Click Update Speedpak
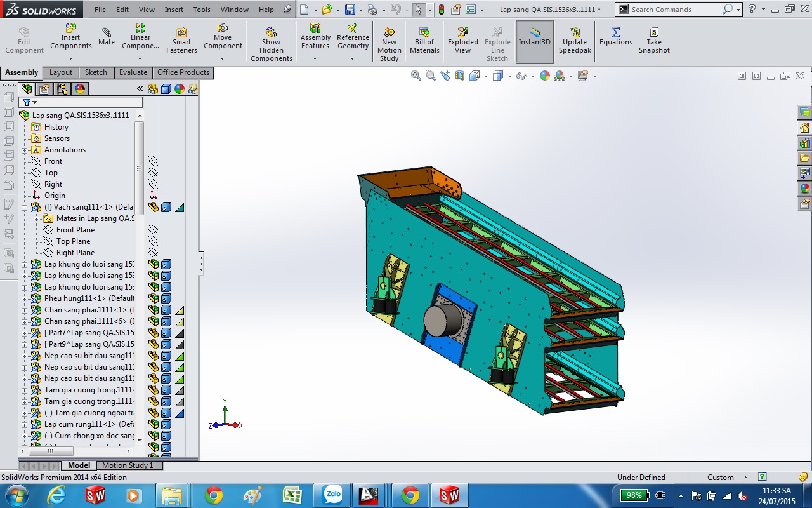812x508 pixels. (575, 41)
